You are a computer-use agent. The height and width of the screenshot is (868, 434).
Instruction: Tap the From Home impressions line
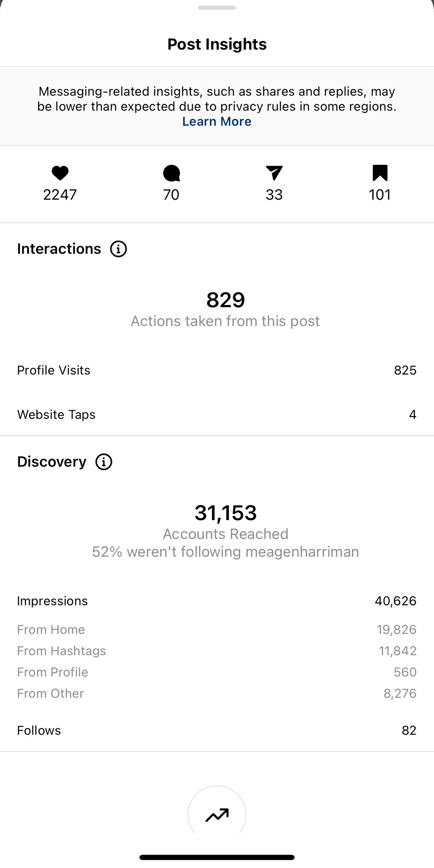pos(217,629)
